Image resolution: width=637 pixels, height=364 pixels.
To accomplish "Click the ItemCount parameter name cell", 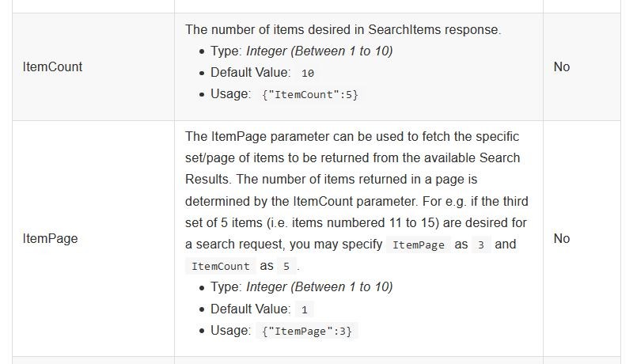I will pyautogui.click(x=93, y=66).
